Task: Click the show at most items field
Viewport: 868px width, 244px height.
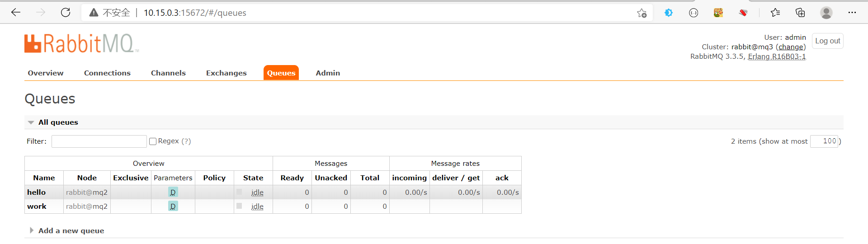Action: coord(824,141)
